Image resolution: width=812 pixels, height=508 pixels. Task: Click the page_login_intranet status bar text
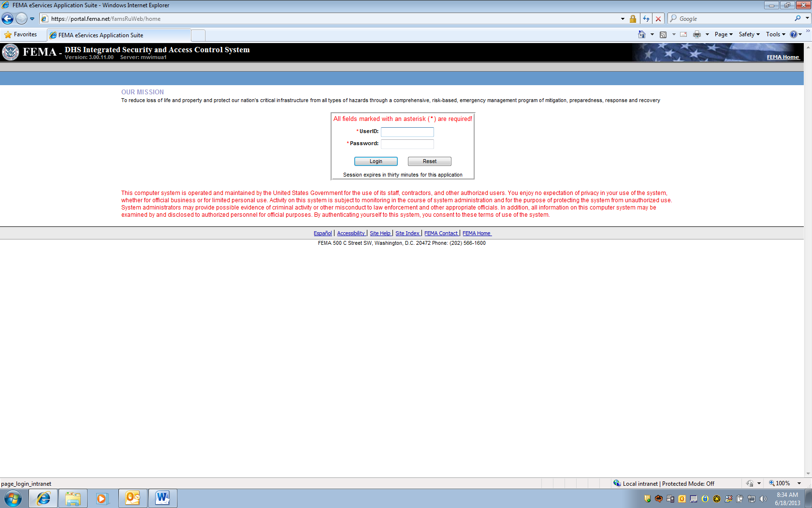(26, 484)
